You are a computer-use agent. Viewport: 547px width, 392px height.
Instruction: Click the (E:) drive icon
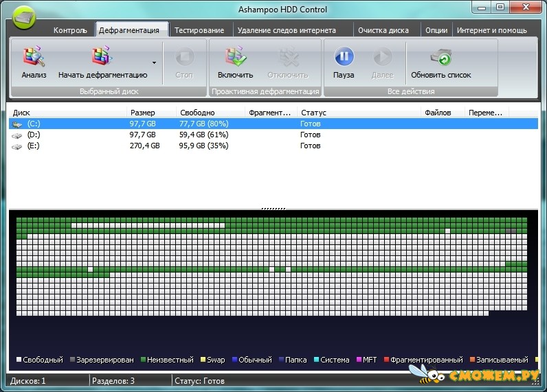coord(16,147)
